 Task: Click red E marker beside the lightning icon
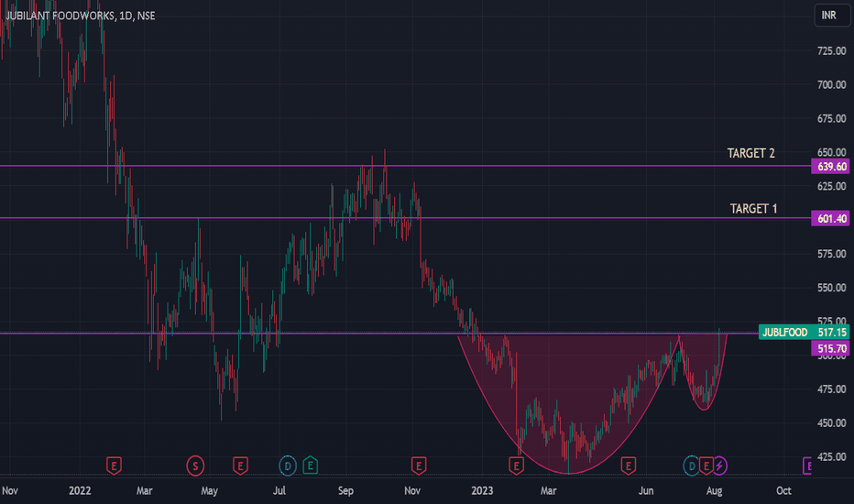click(706, 466)
